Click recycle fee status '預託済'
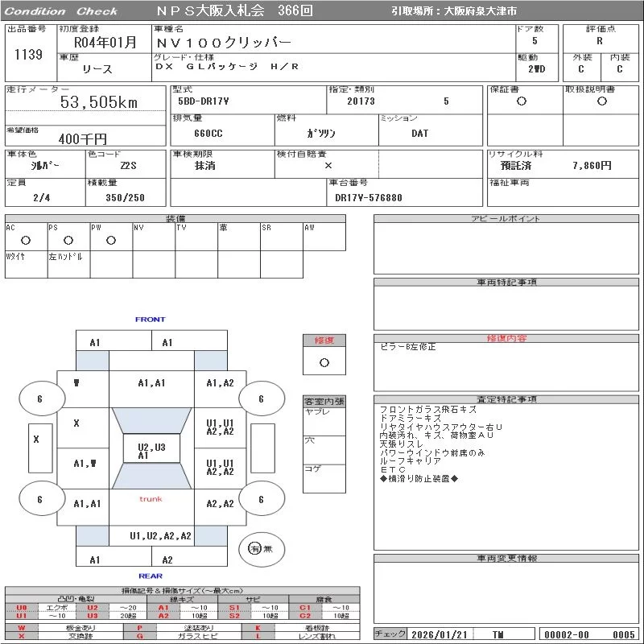Image resolution: width=644 pixels, height=644 pixels. tap(516, 166)
